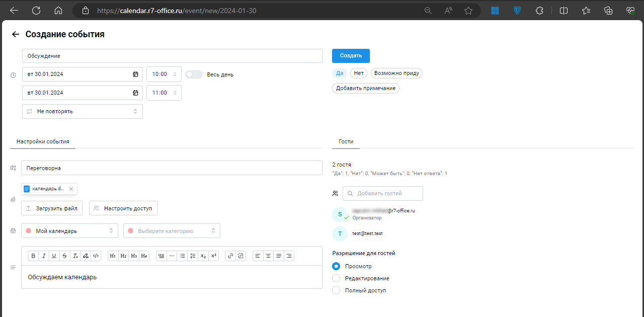Image resolution: width=644 pixels, height=317 pixels.
Task: Select Полный доступ guest permission
Action: tap(336, 290)
